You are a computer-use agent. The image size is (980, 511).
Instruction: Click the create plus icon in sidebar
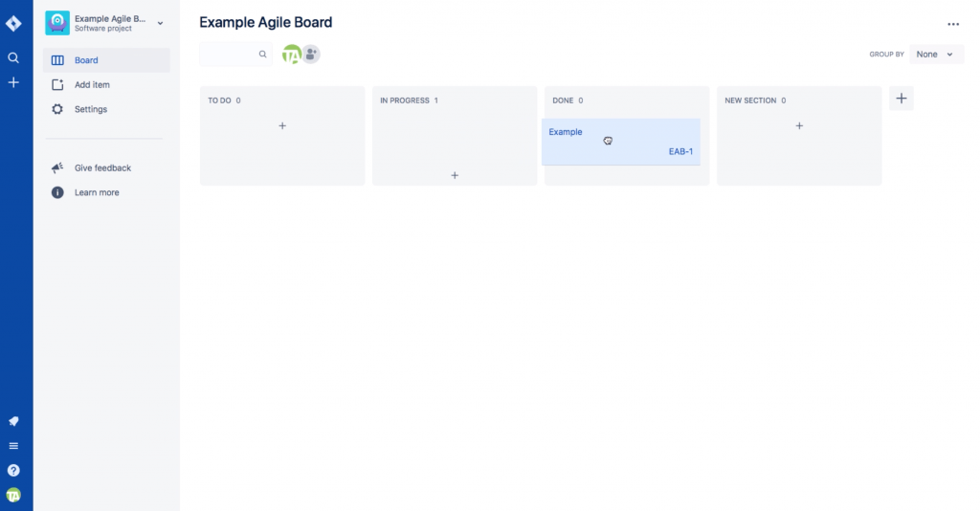(13, 82)
